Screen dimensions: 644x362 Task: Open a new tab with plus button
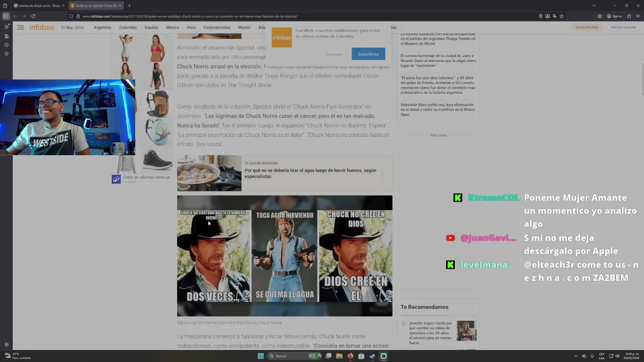[x=129, y=6]
